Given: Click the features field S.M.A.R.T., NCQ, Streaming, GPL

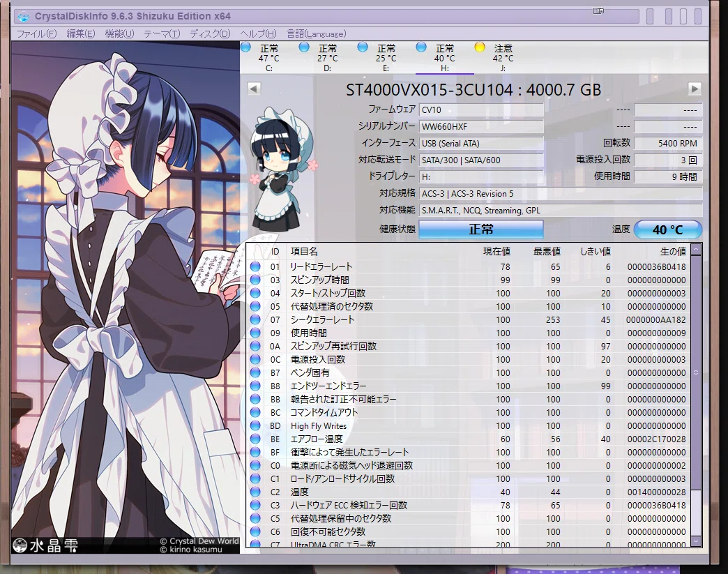Looking at the screenshot, I should 561,211.
